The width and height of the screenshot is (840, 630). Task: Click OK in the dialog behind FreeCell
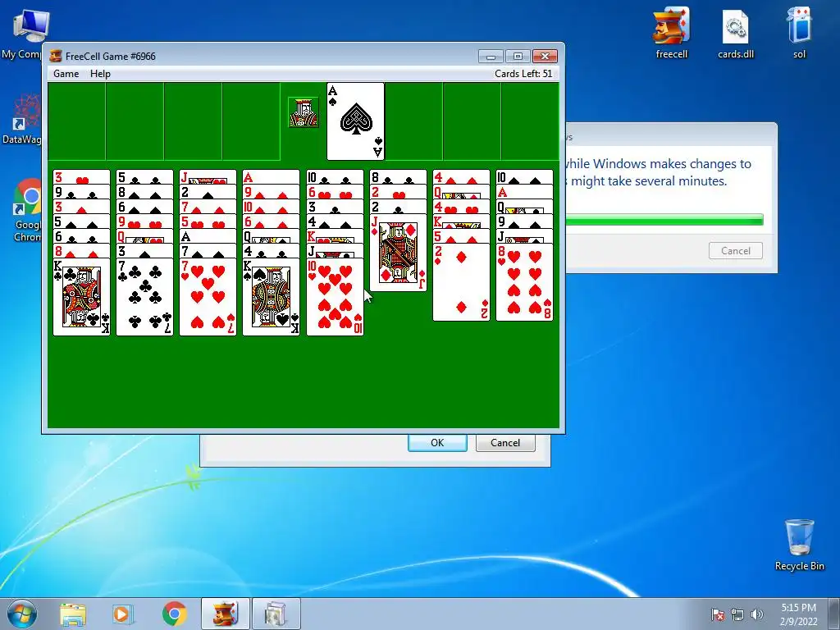[437, 442]
